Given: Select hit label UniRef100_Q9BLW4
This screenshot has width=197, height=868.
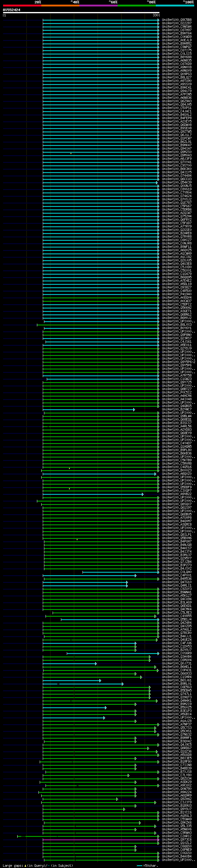Looking at the screenshot, I should [176, 416].
